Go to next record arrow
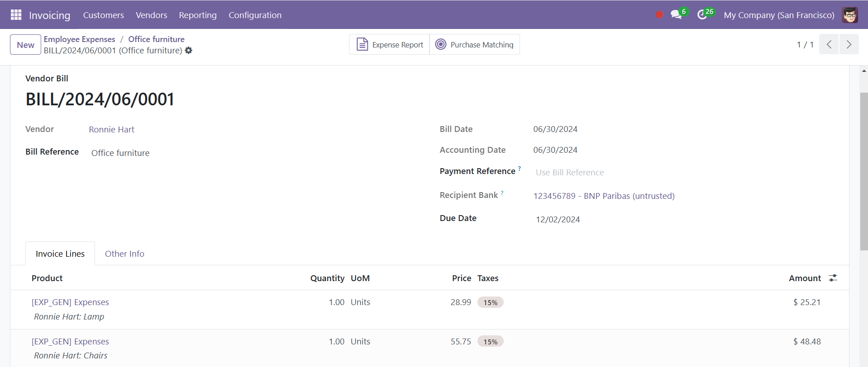This screenshot has height=367, width=868. (849, 44)
